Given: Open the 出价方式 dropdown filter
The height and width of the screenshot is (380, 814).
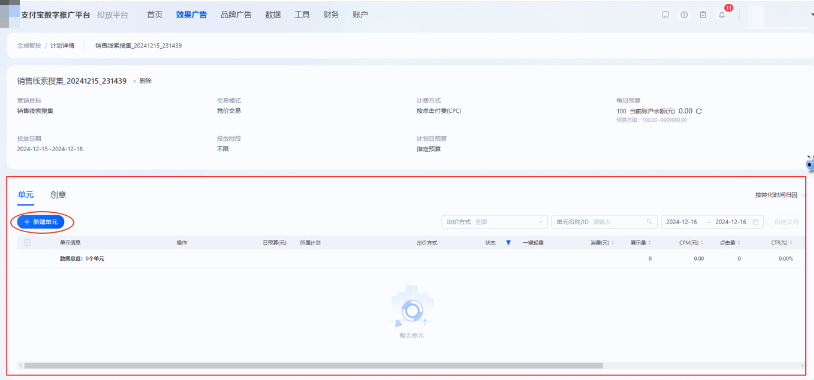Looking at the screenshot, I should [494, 222].
